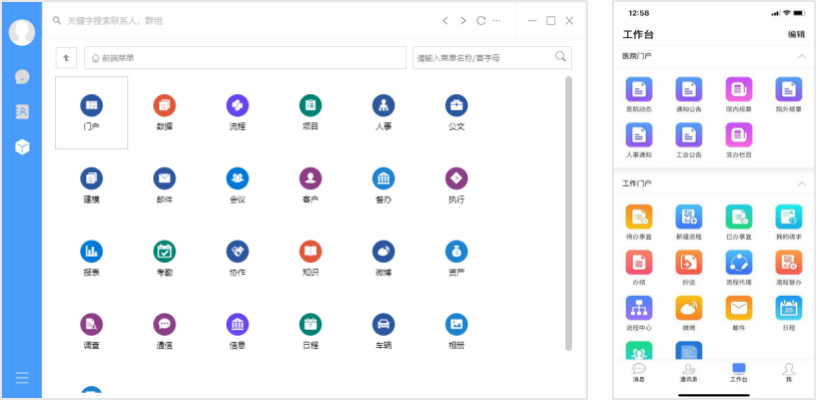Open the 考勤 attendance module icon
This screenshot has height=402, width=816.
pos(164,252)
